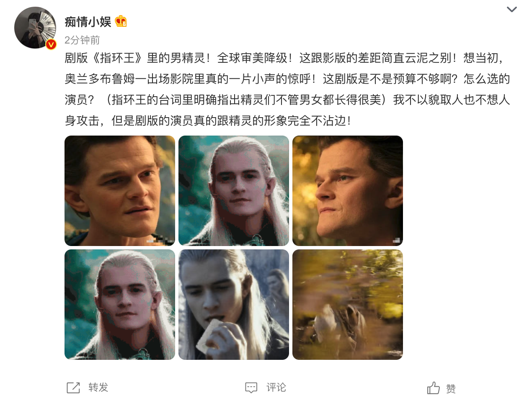The height and width of the screenshot is (400, 532).
Task: Click the 转发 repost label
Action: 98,387
